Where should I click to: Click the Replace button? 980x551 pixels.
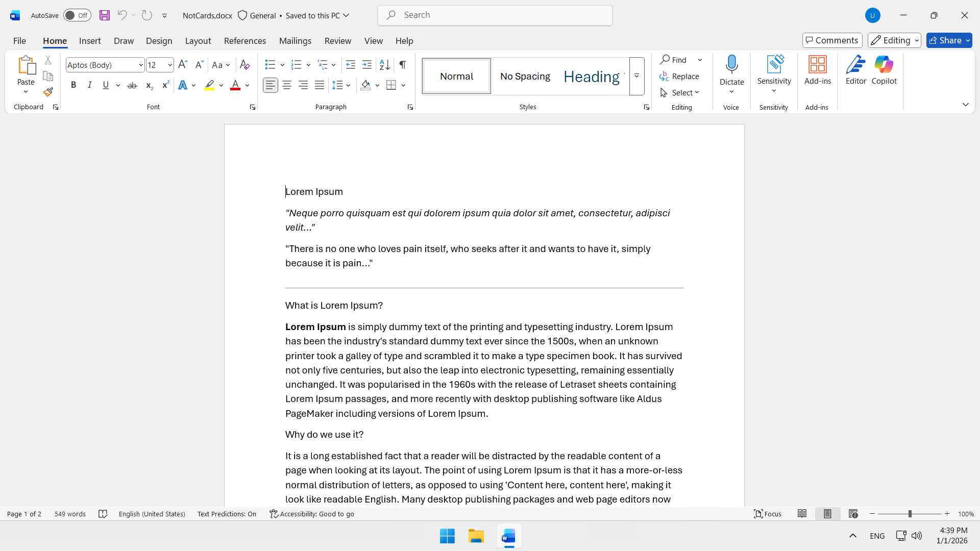coord(679,76)
